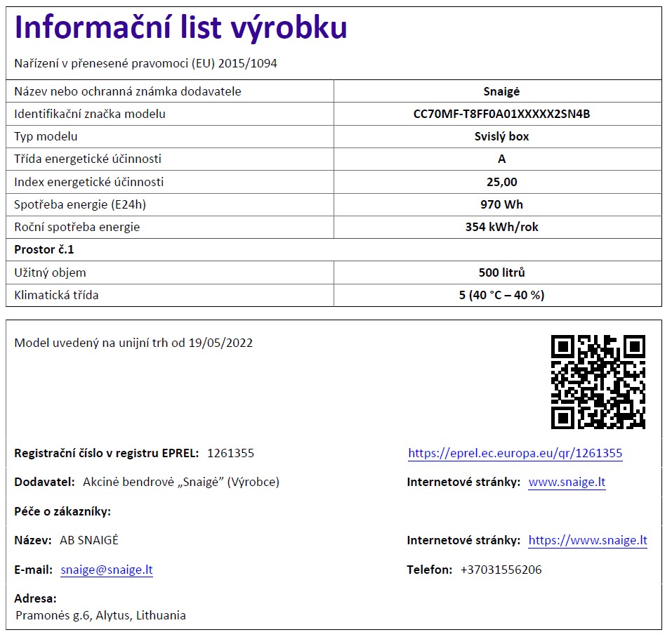Click the 970 Wh energy consumption value
672x637 pixels.
(501, 204)
